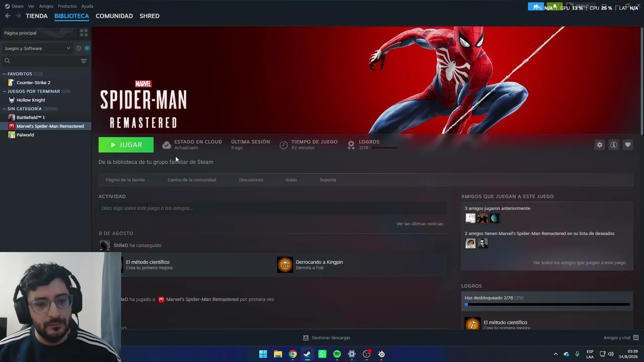Image resolution: width=644 pixels, height=362 pixels.
Task: Add game to favorites heart icon
Action: pos(627,145)
